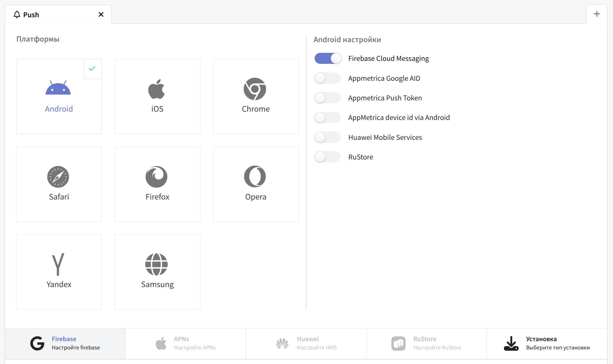Choose the Opera platform icon
The image size is (613, 364).
pyautogui.click(x=255, y=177)
